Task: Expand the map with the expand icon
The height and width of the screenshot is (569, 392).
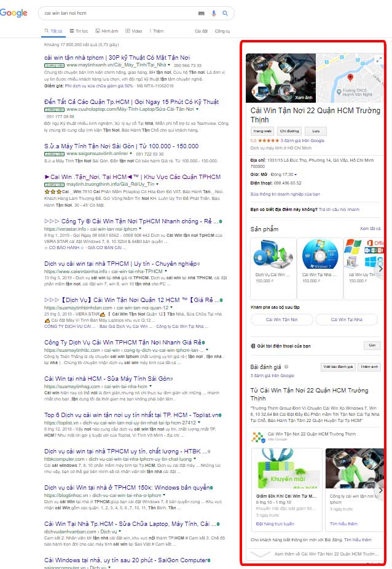Action: [378, 60]
